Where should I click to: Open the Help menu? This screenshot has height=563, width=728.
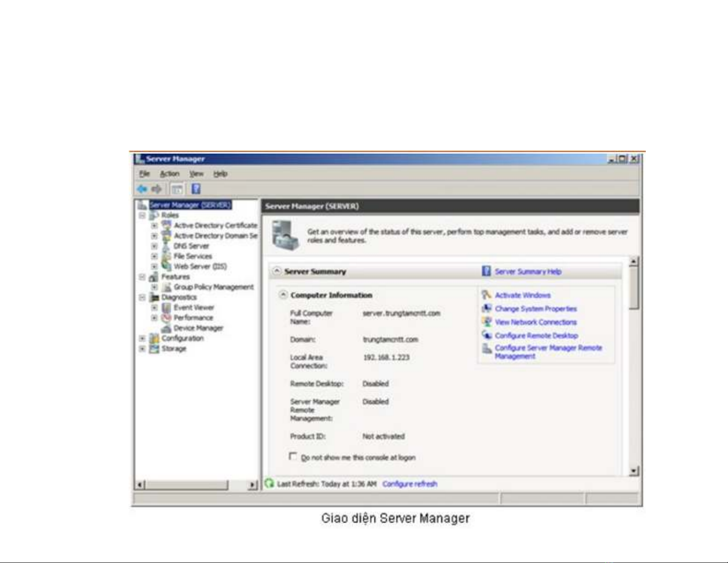coord(220,174)
